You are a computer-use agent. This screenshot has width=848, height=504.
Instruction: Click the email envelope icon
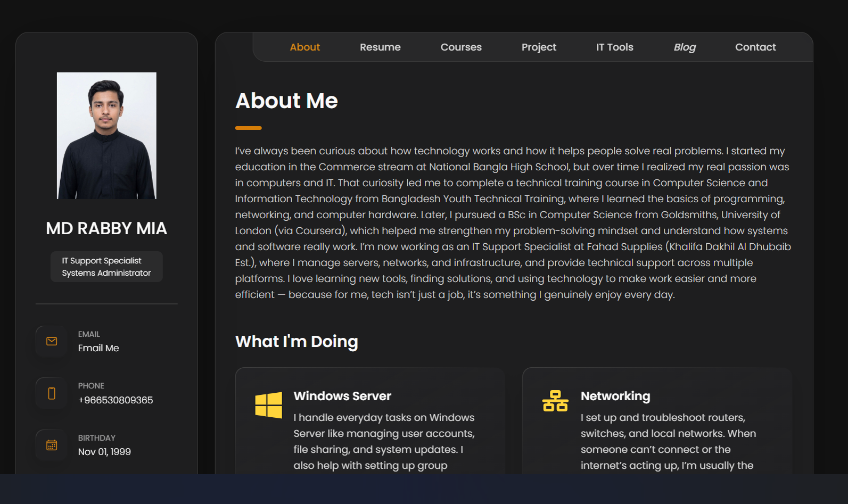[52, 341]
